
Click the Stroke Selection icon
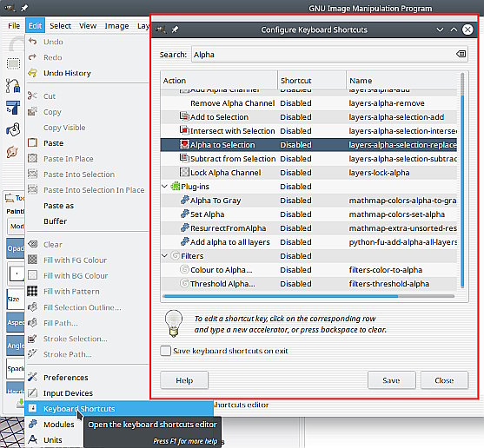tap(32, 339)
